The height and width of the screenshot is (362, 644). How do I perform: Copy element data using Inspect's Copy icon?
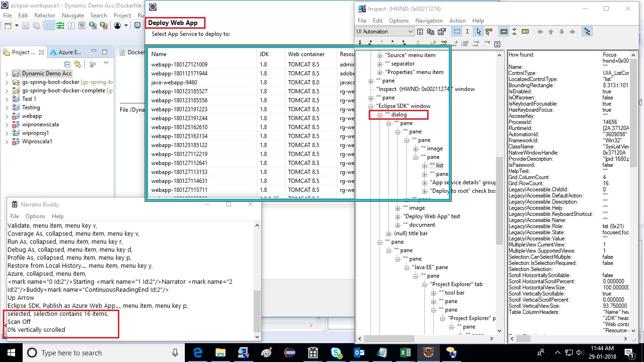point(430,32)
